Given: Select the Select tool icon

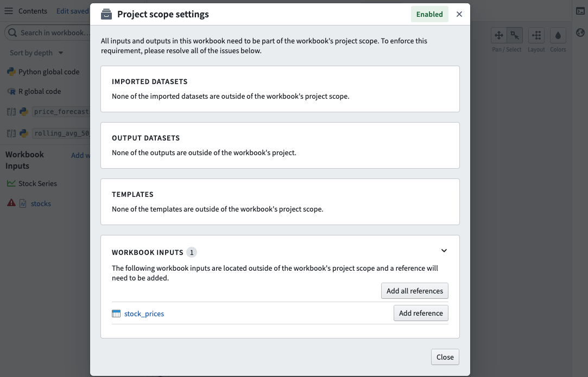Looking at the screenshot, I should coord(515,36).
